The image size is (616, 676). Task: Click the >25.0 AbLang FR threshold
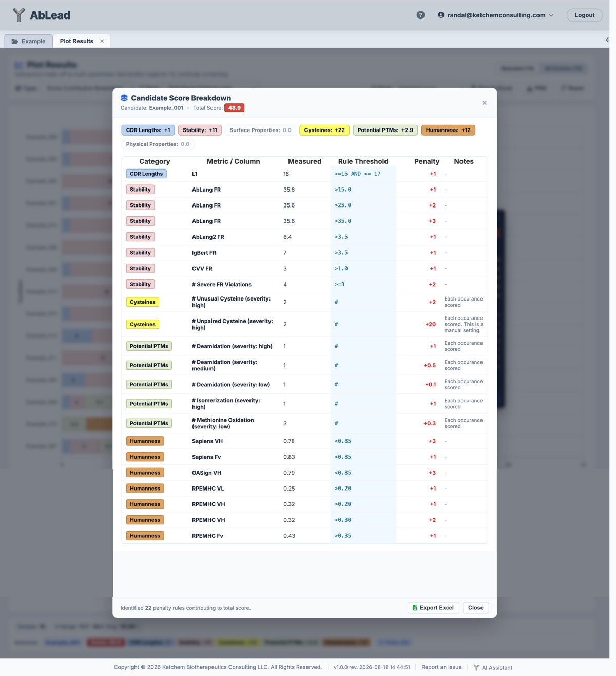(x=342, y=205)
